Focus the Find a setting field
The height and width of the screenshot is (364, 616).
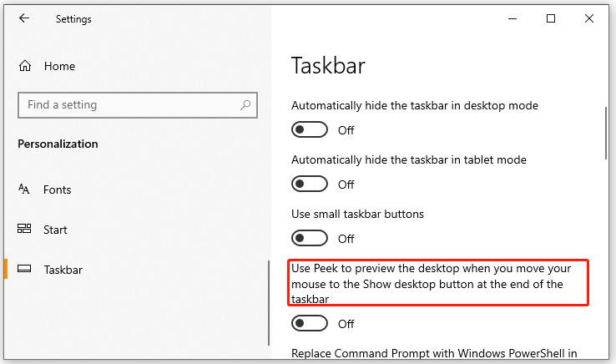coord(138,105)
